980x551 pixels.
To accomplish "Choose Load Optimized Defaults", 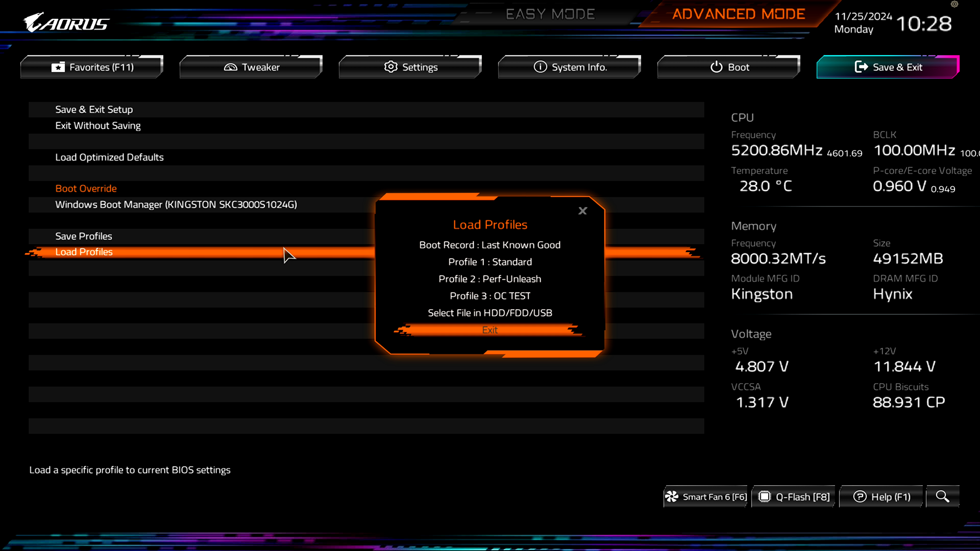I will pyautogui.click(x=109, y=157).
